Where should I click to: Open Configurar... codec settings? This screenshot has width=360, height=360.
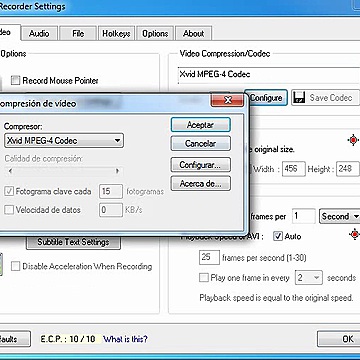click(x=200, y=165)
